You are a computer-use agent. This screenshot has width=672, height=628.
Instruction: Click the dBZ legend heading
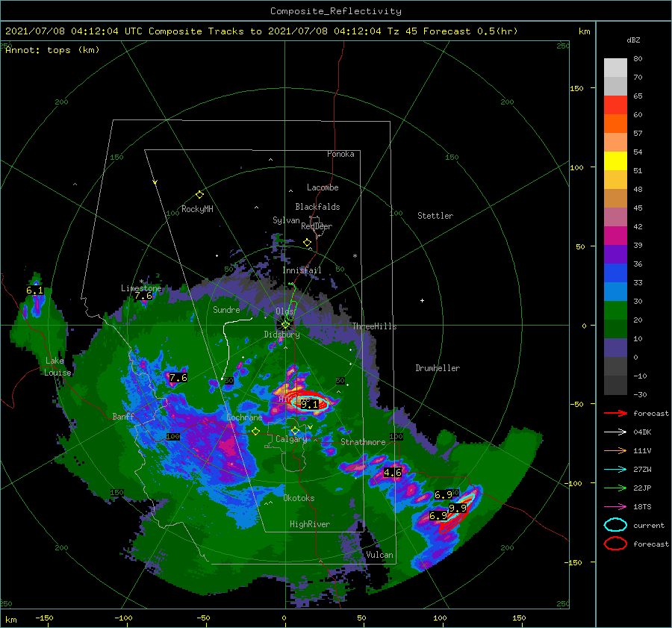633,40
